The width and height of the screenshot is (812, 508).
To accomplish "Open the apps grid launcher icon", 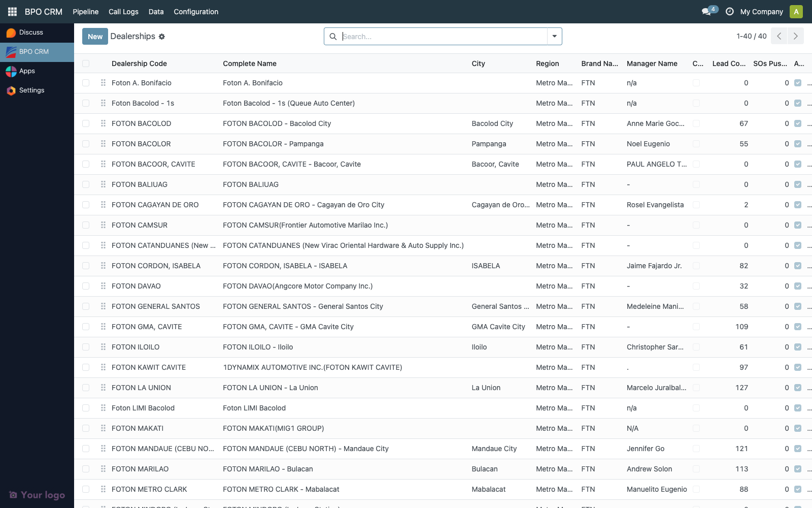I will [12, 12].
